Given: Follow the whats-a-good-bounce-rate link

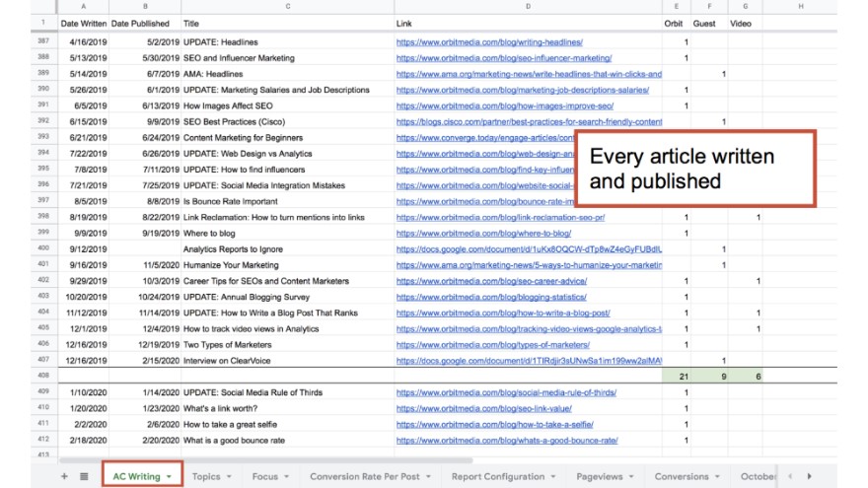Looking at the screenshot, I should coord(507,440).
